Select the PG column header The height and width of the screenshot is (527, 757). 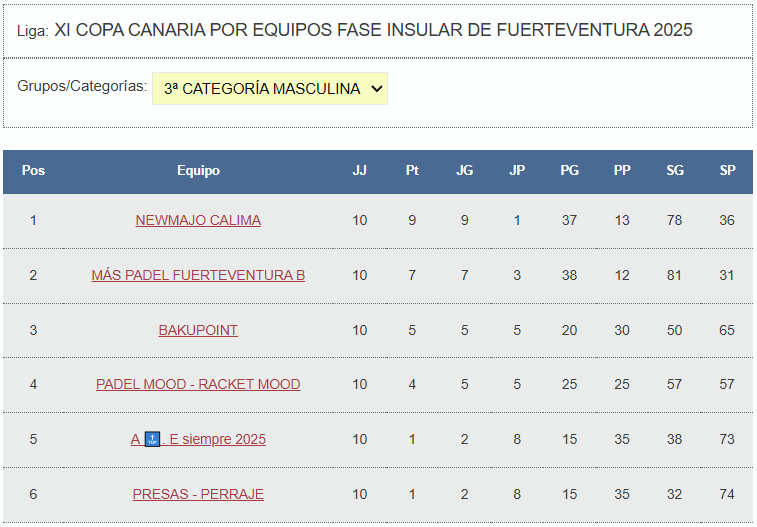tap(569, 171)
